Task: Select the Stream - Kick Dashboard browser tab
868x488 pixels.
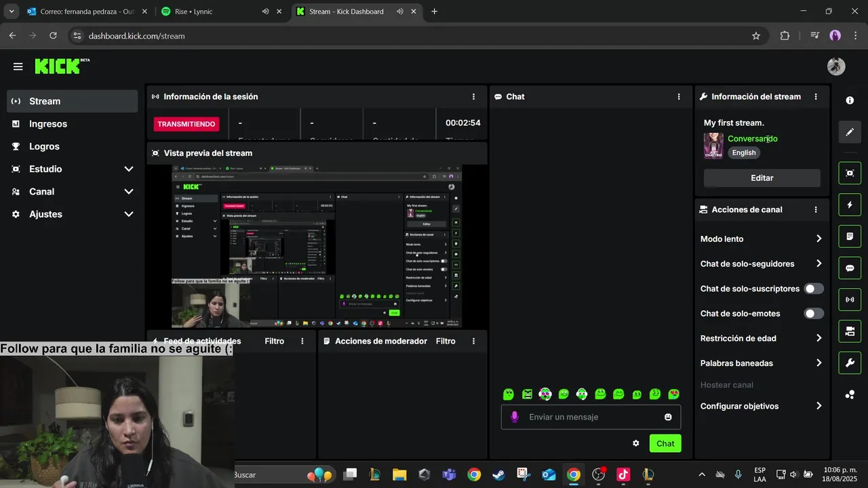Action: coord(357,12)
